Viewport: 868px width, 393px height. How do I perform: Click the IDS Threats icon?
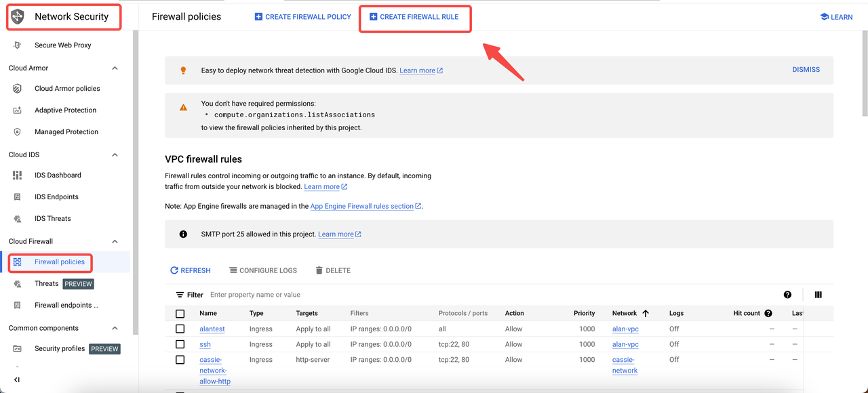click(18, 219)
